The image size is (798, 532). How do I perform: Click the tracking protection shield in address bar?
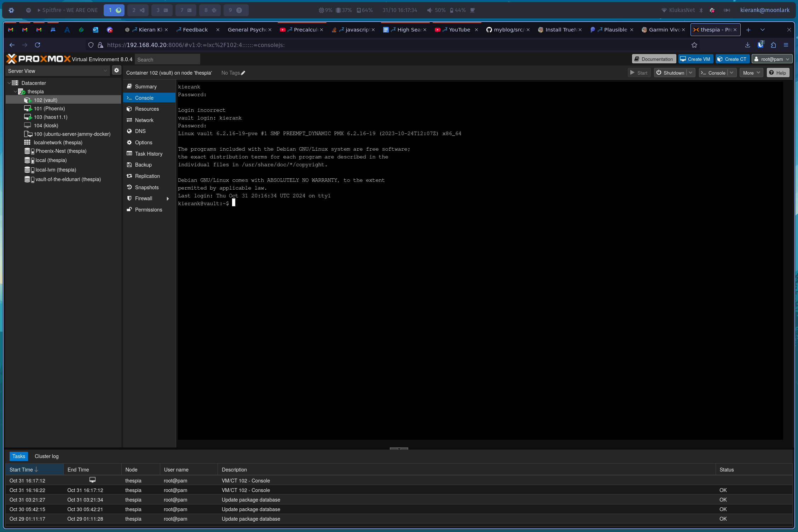(x=91, y=45)
